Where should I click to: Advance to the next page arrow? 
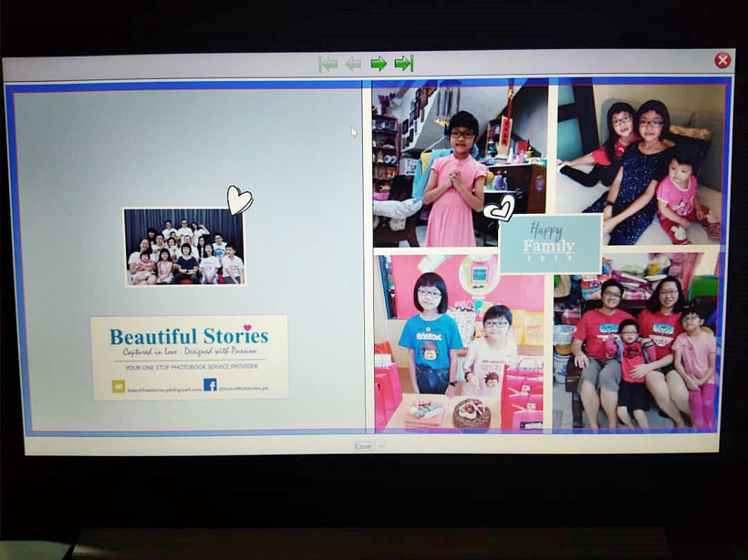pos(380,63)
